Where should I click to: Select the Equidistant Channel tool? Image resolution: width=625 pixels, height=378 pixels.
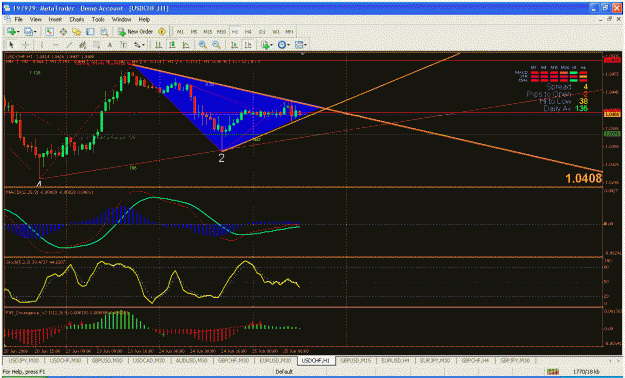[83, 45]
